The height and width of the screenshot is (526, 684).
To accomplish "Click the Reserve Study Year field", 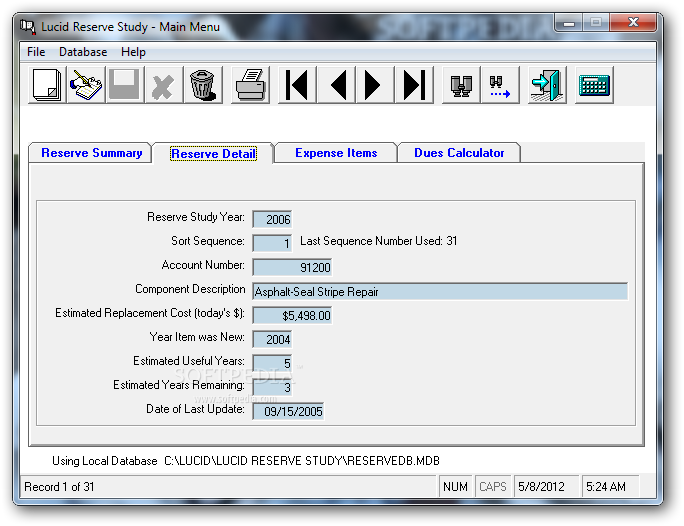I will tap(272, 219).
